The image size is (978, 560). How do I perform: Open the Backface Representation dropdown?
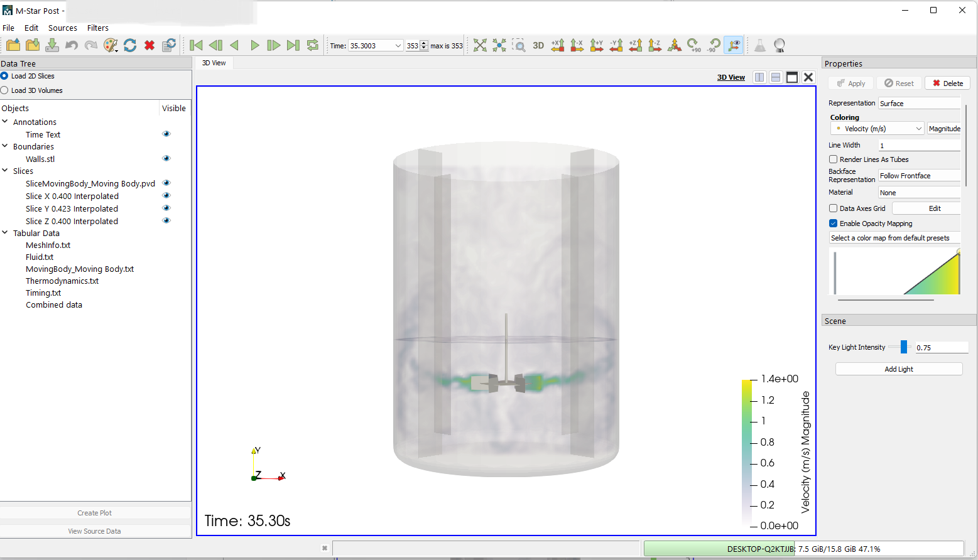point(920,176)
